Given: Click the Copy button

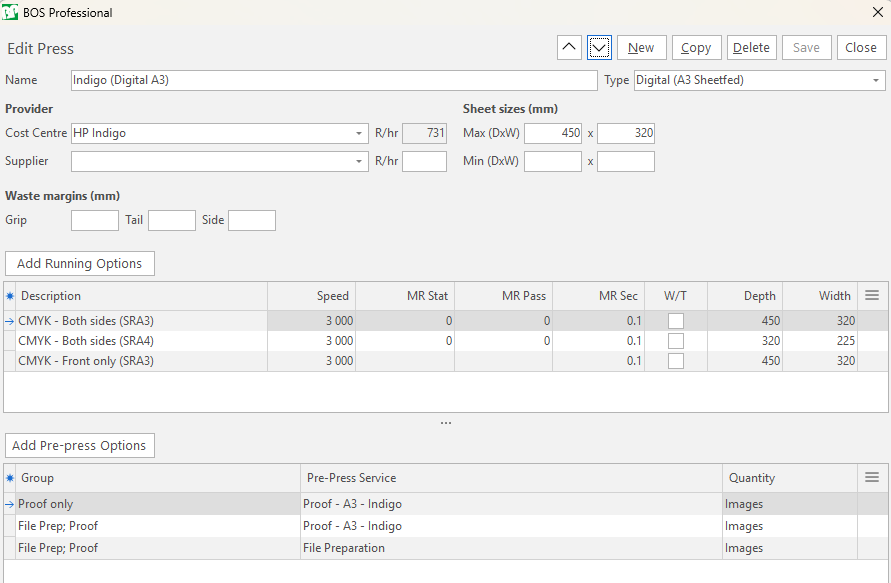Looking at the screenshot, I should tap(697, 48).
